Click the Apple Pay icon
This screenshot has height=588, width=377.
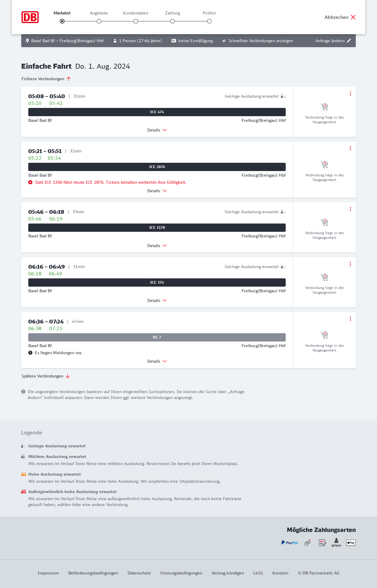351,543
